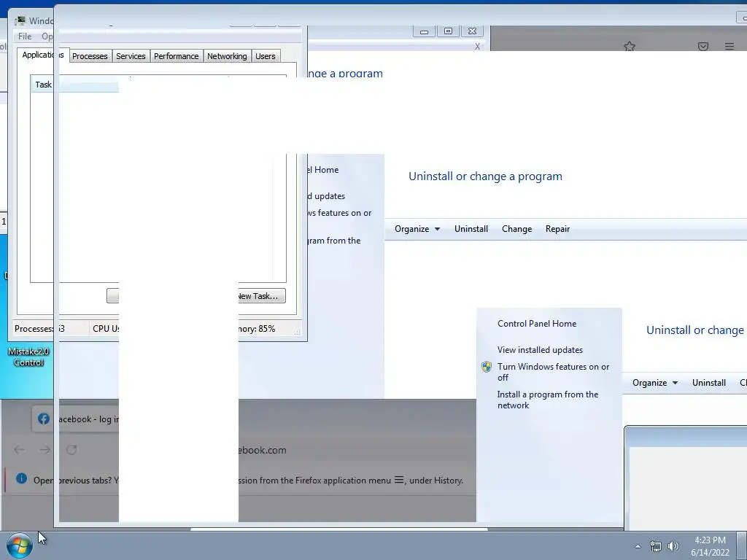Click Uninstall in the lower-right Control Panel copy
Screen dimensions: 747x560
click(x=709, y=383)
